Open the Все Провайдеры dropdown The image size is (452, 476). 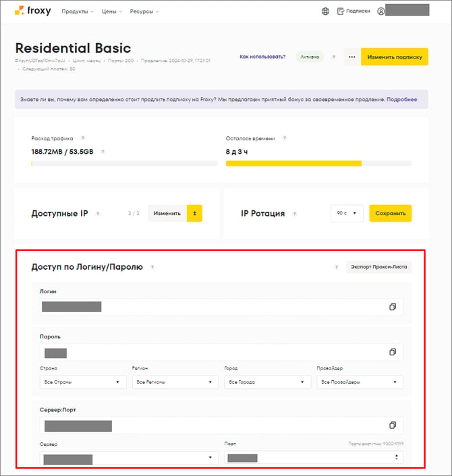coord(360,382)
